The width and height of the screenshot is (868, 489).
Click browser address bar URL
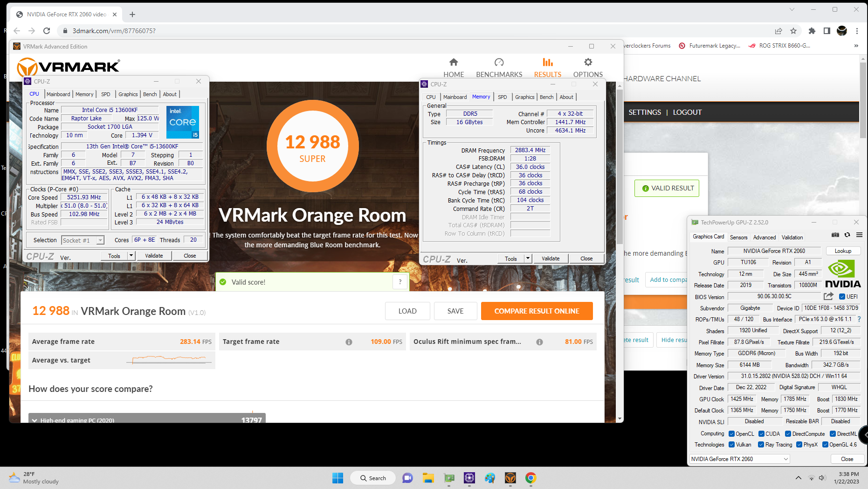114,31
